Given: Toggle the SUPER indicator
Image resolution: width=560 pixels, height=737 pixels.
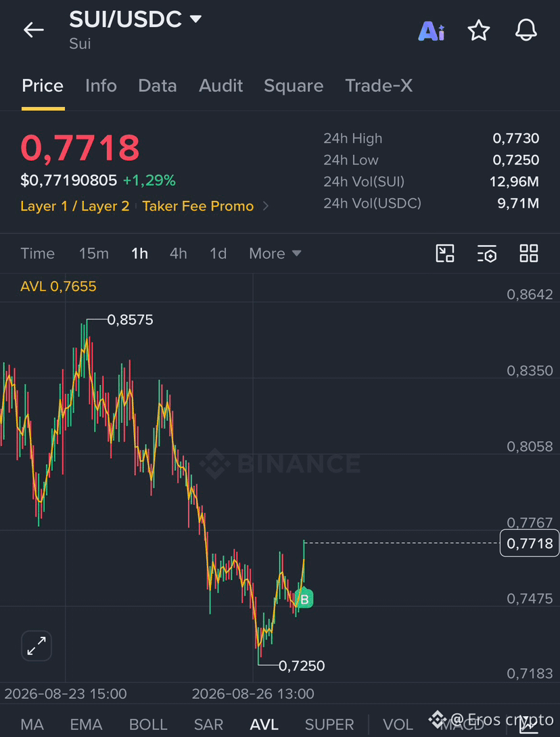Looking at the screenshot, I should 329,724.
